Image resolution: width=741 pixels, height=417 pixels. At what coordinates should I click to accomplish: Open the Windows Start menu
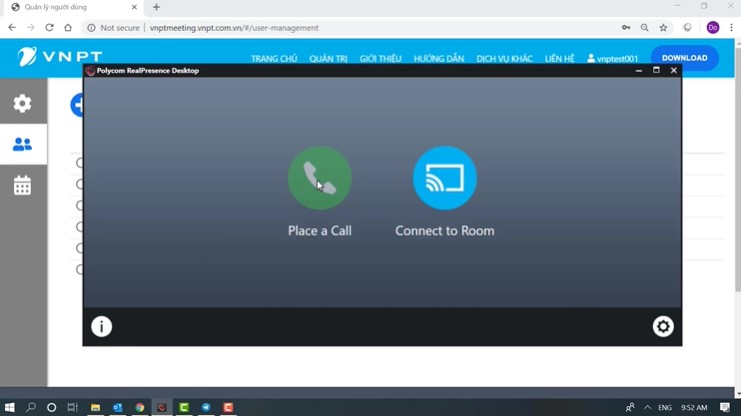(9, 408)
